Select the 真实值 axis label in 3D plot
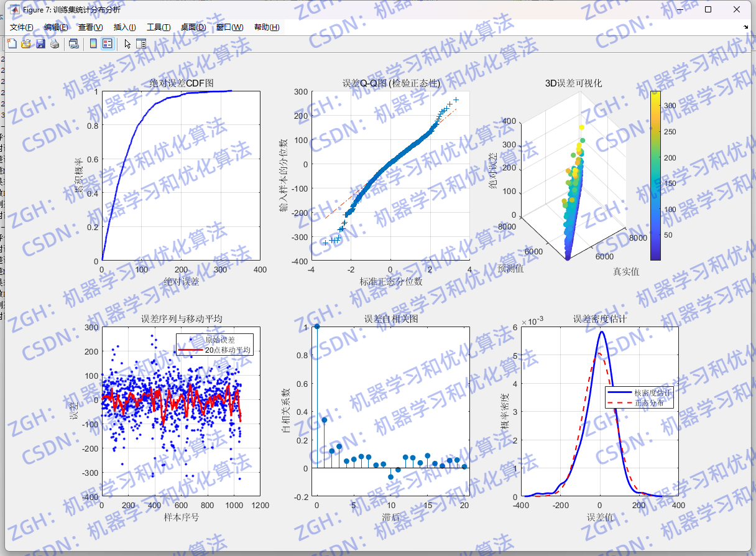Screen dimensions: 756x556 [x=626, y=271]
